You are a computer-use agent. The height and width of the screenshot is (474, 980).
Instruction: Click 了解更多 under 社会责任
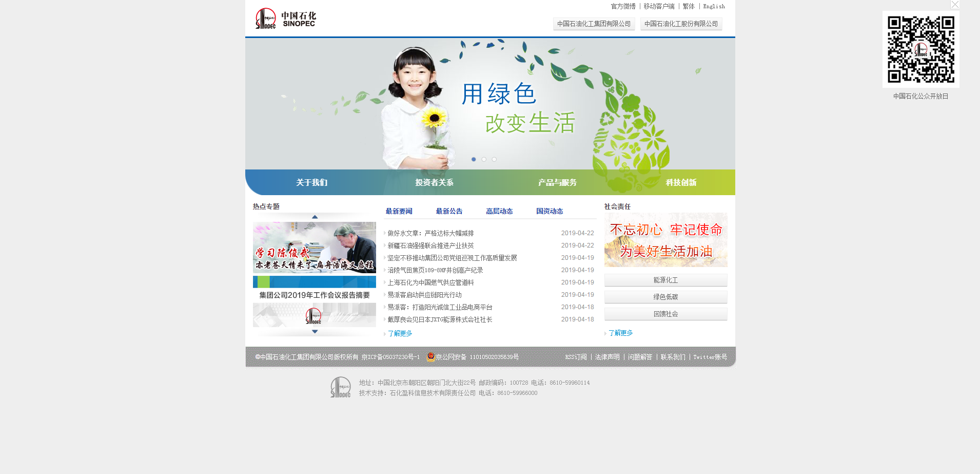(620, 333)
